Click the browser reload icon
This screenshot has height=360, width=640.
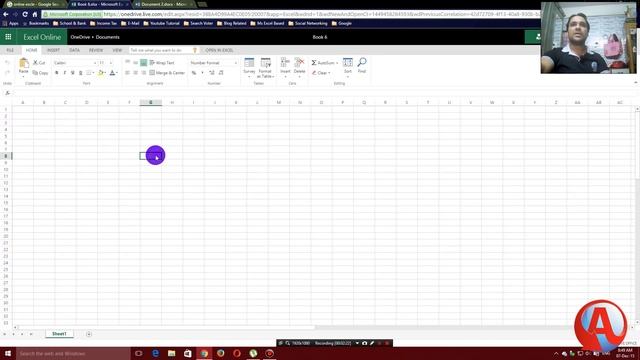pyautogui.click(x=25, y=14)
